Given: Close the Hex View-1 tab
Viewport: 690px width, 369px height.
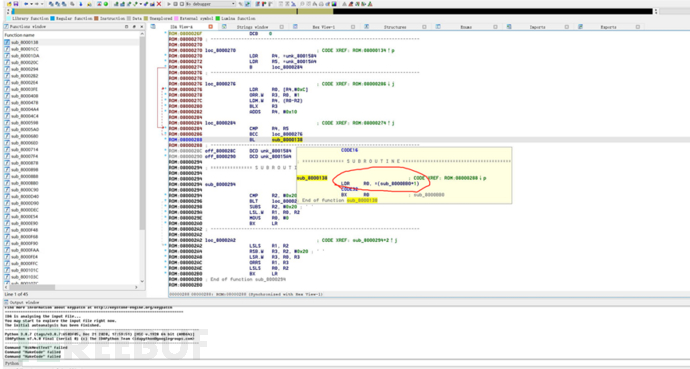Looking at the screenshot, I should [353, 27].
